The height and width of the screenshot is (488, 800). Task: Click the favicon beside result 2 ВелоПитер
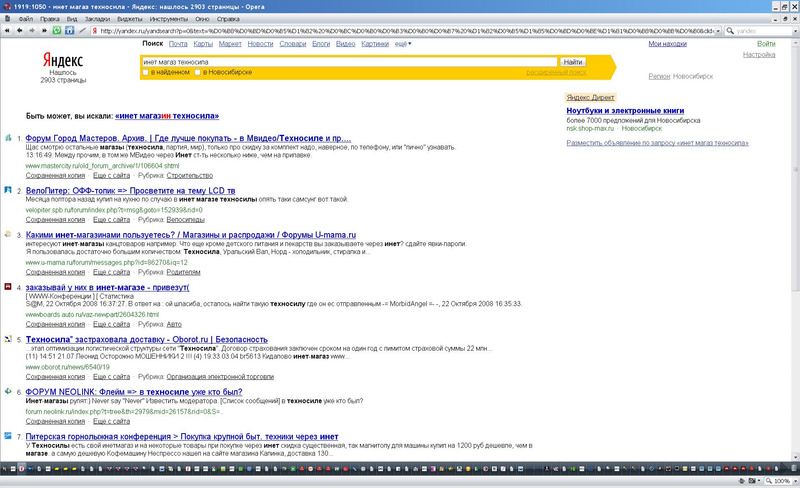tap(8, 190)
